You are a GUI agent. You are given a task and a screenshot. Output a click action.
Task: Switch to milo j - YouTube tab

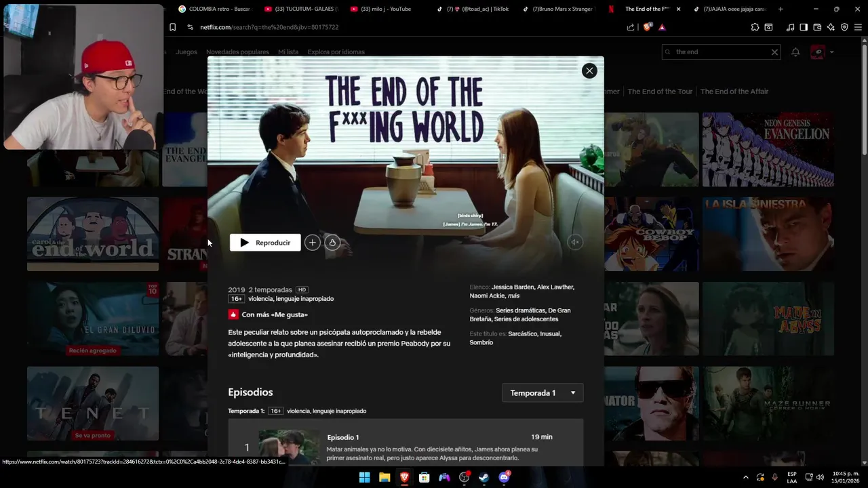386,9
